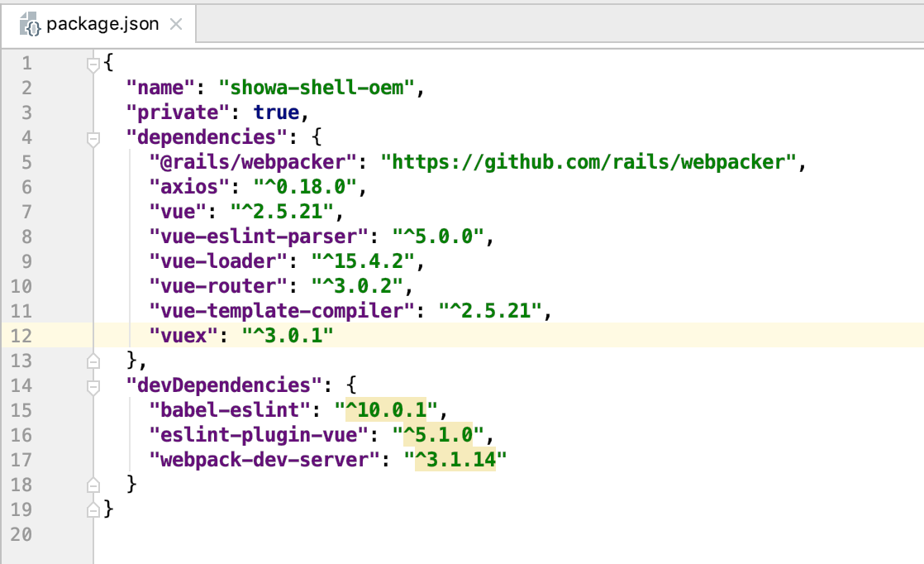Click the JSON file icon on tab

coord(30,24)
